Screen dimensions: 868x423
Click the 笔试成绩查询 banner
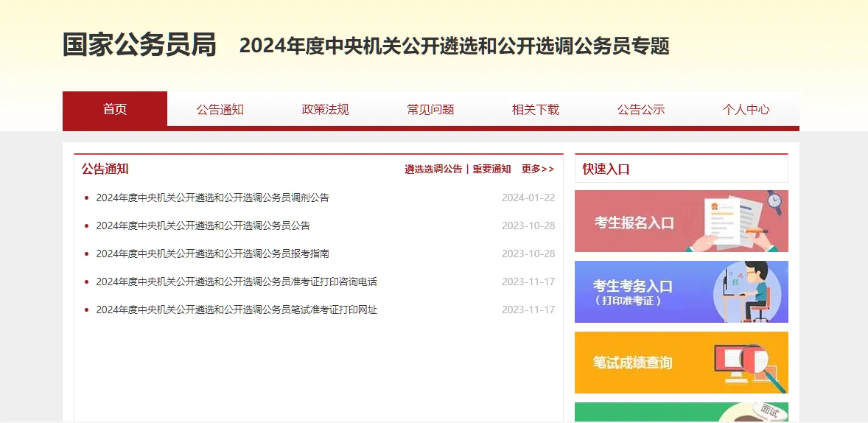click(682, 363)
